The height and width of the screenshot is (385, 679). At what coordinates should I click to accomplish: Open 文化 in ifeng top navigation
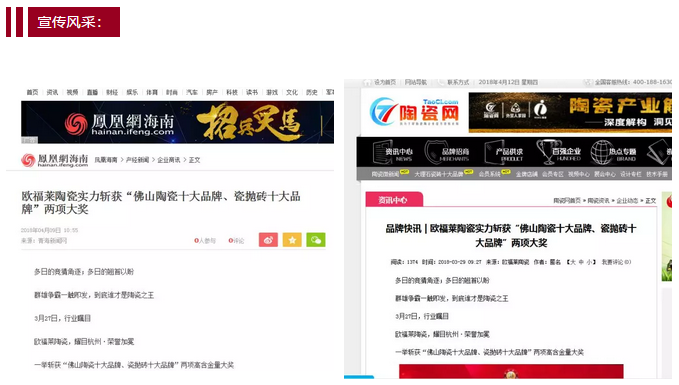point(292,92)
